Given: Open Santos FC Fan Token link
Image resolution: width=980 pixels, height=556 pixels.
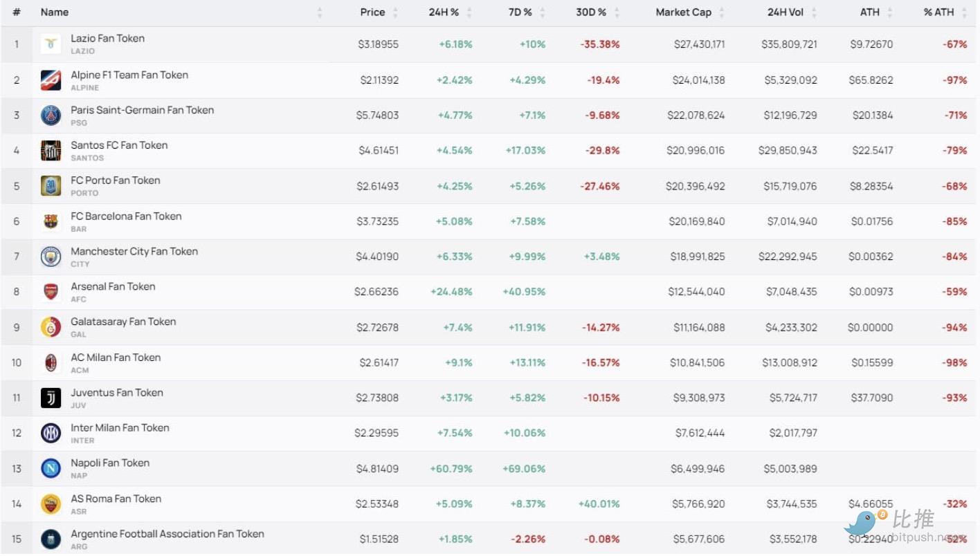Looking at the screenshot, I should pos(119,145).
